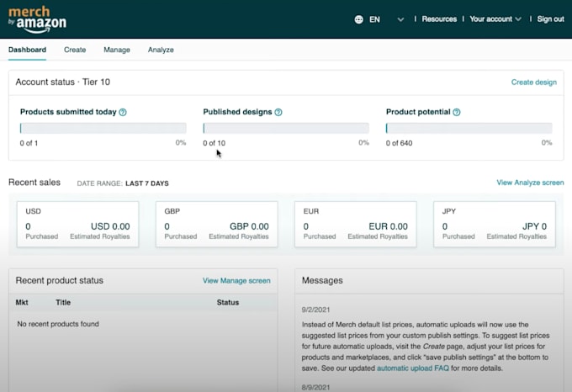This screenshot has width=572, height=392.
Task: Click the LAST 7 DAYS date range
Action: (x=147, y=183)
